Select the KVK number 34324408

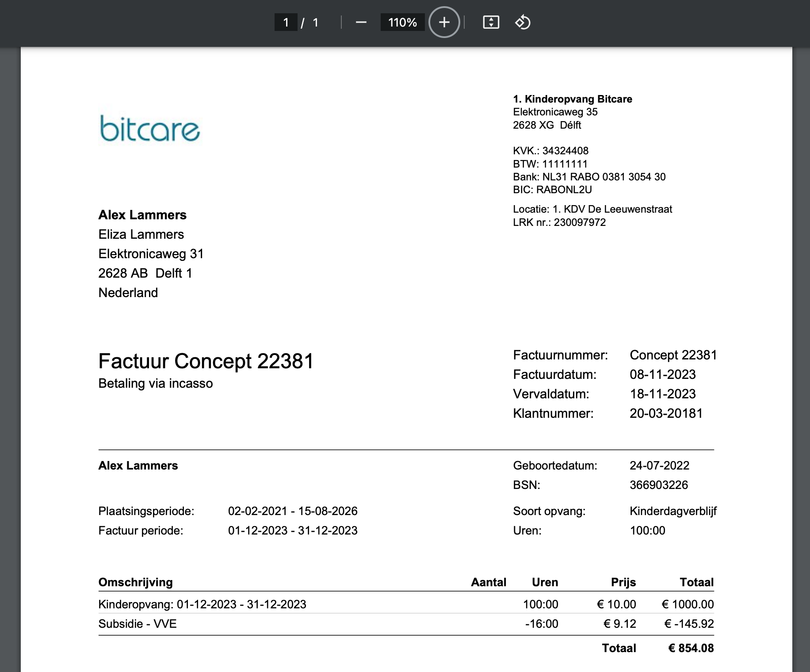pos(565,151)
